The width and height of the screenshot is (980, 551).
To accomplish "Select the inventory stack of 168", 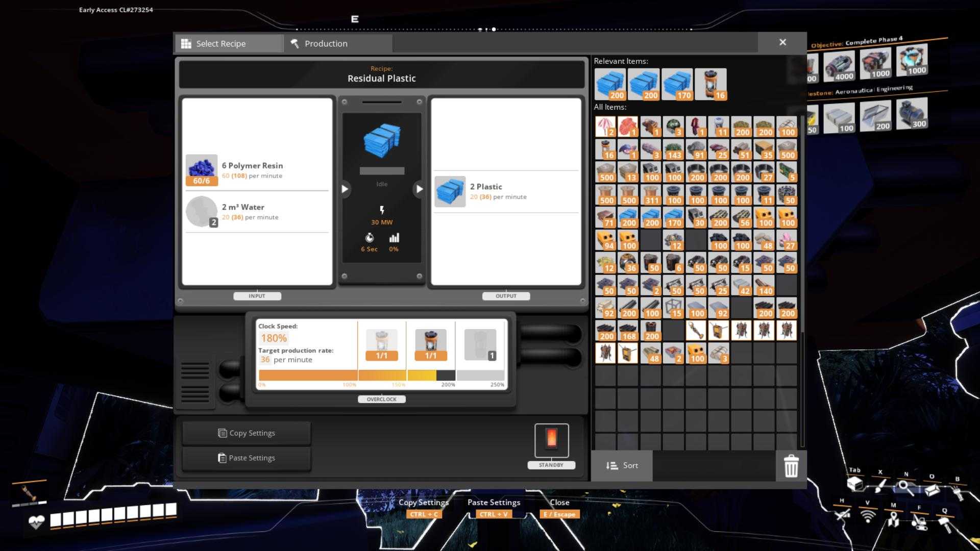I will (628, 331).
